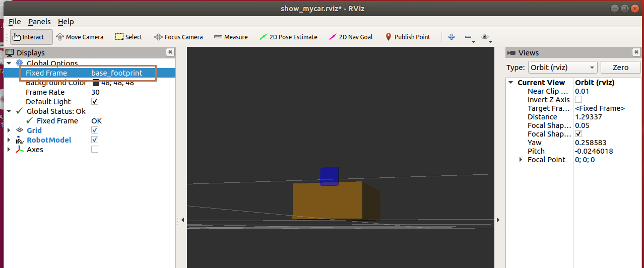This screenshot has width=644, height=268.
Task: Click the orange box in the 3D view
Action: point(328,200)
